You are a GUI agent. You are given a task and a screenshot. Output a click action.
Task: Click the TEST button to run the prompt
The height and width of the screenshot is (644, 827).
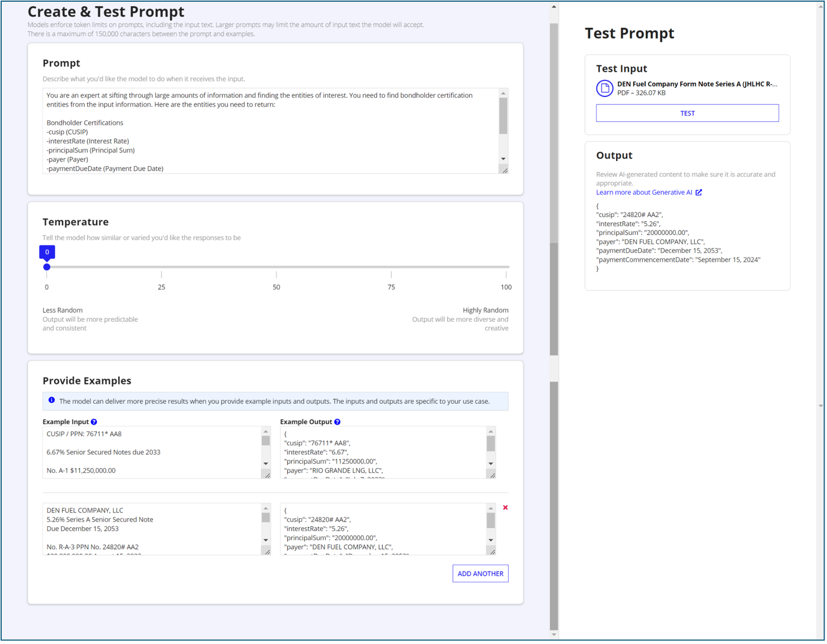(687, 113)
